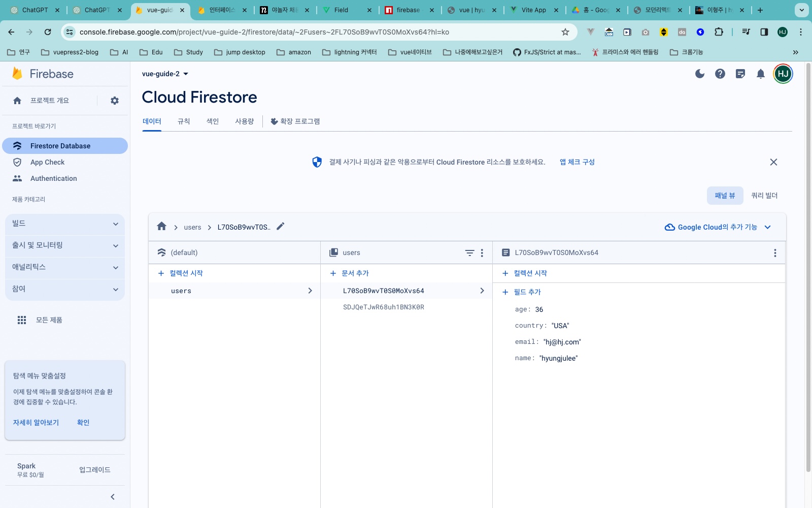The height and width of the screenshot is (508, 812).
Task: Open 모든 제품 grid
Action: [x=40, y=320]
